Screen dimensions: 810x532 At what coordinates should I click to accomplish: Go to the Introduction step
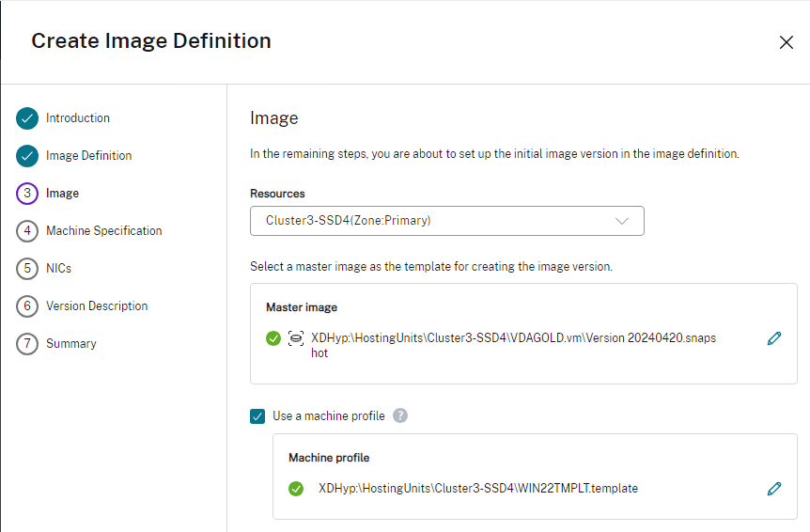click(78, 118)
